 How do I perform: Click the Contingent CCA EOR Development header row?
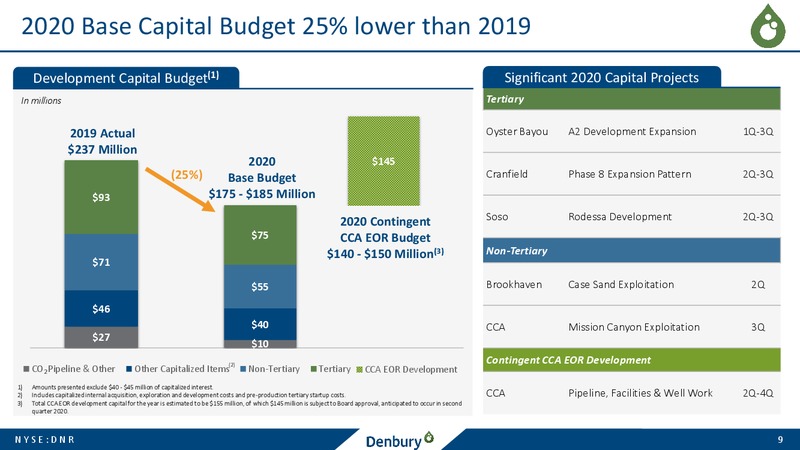click(632, 360)
